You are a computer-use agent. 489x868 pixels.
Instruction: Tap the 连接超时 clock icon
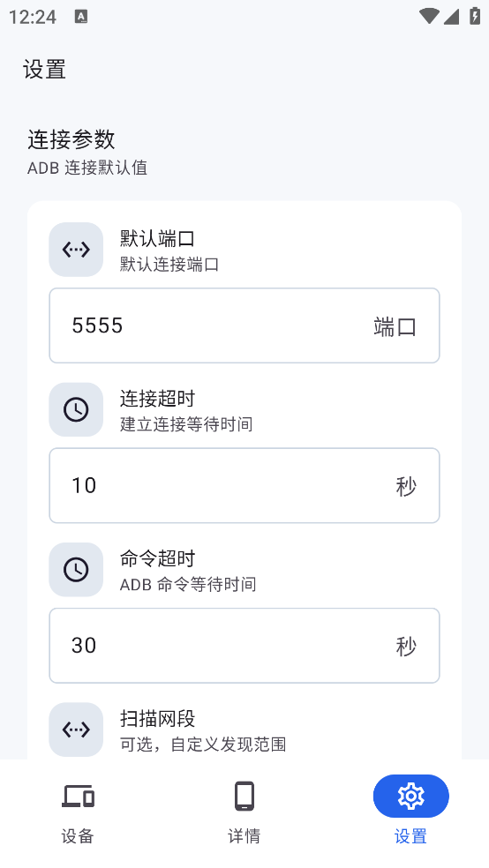(76, 409)
